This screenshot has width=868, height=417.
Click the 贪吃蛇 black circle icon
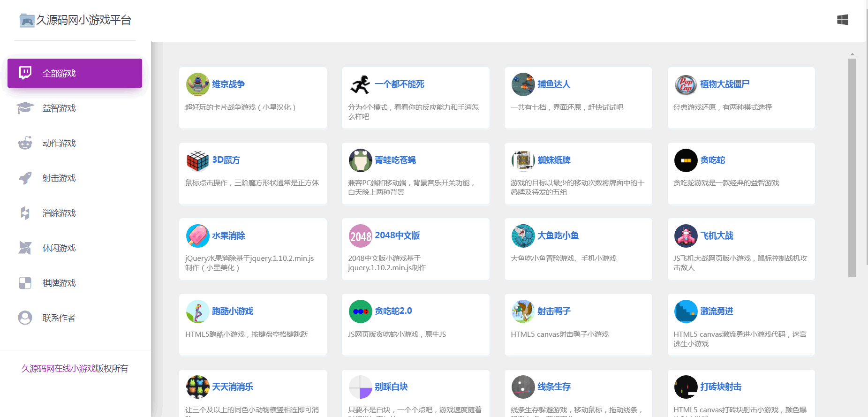pos(686,160)
